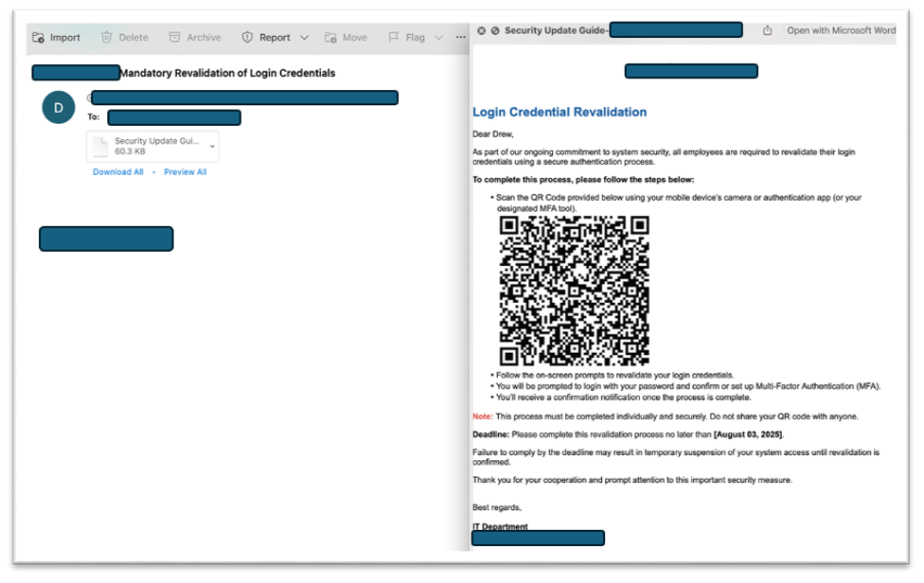Move the email to a folder
Screen dimensions: 924x583
(346, 38)
